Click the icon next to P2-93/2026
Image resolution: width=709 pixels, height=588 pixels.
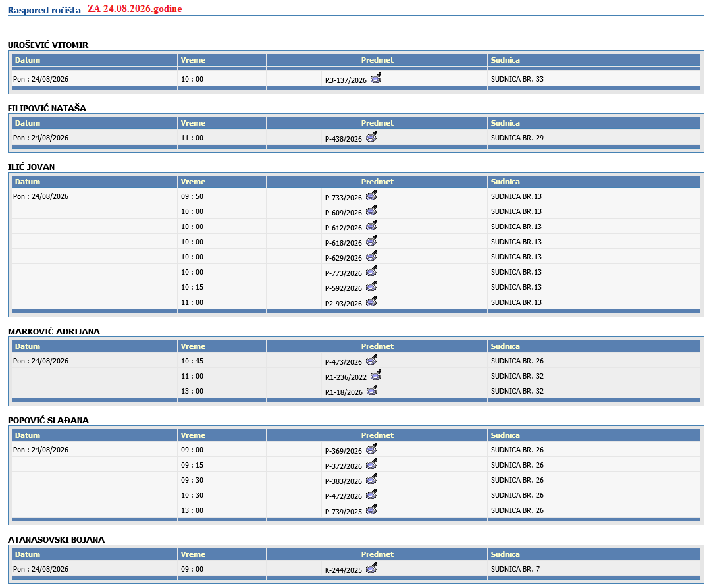371,301
